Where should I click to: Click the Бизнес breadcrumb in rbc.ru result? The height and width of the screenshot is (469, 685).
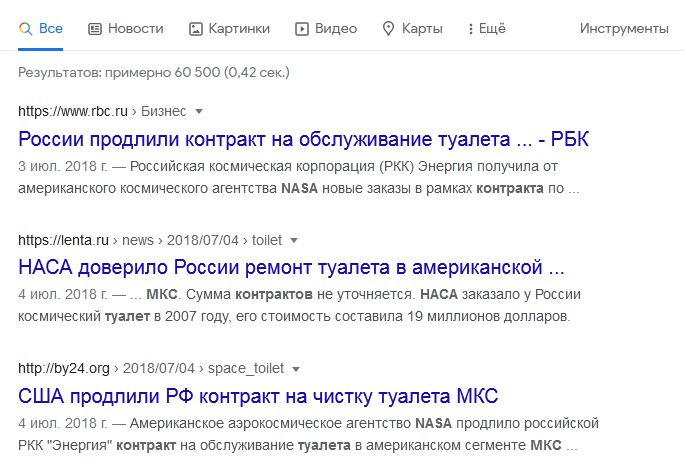click(163, 111)
